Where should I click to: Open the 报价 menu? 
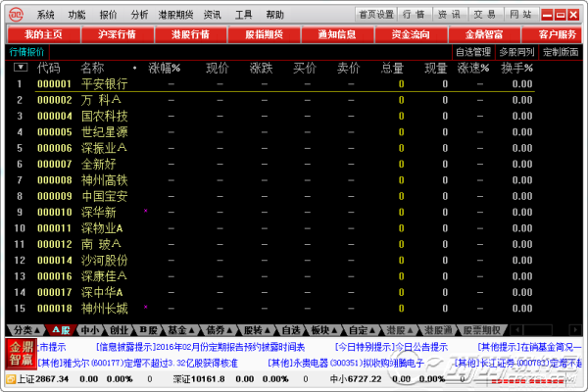tap(109, 15)
